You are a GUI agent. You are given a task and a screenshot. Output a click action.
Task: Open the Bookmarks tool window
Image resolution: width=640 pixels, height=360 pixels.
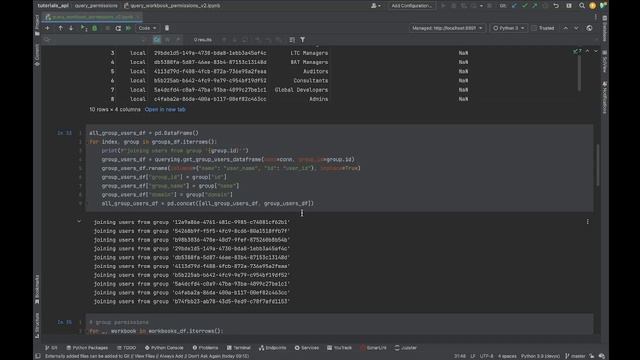37,289
